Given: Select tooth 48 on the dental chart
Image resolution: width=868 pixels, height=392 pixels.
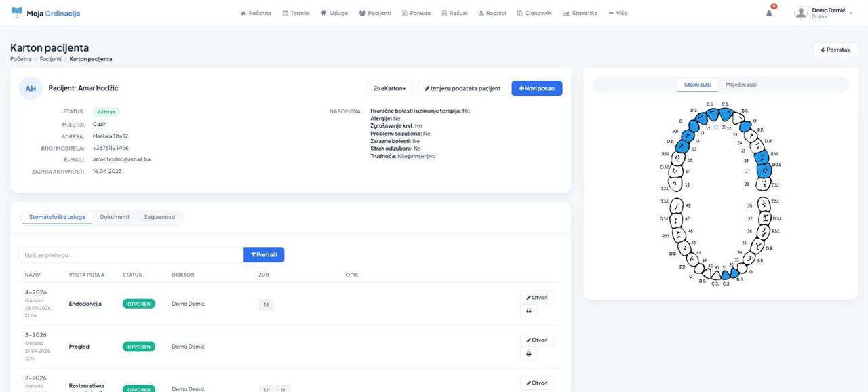Looking at the screenshot, I should (x=677, y=204).
